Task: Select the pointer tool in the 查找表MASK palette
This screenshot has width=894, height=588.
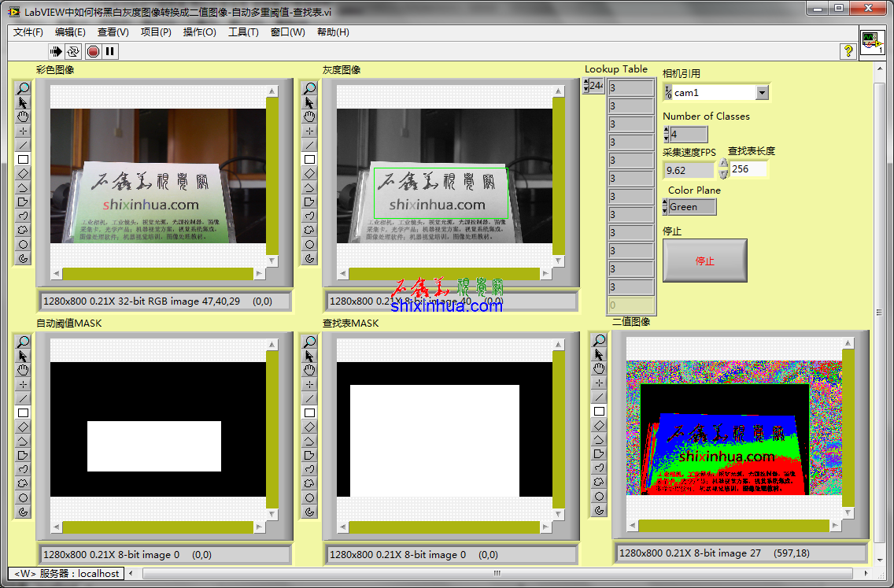Action: coord(309,356)
